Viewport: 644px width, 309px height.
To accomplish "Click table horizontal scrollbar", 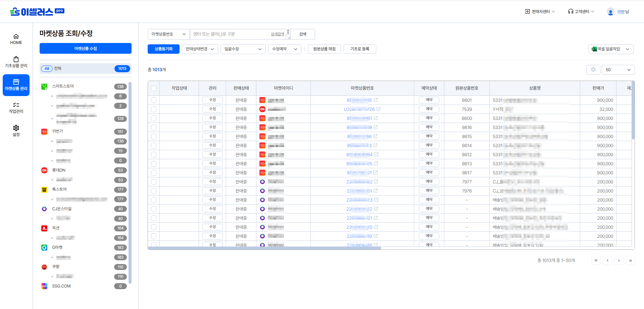I will click(x=264, y=248).
